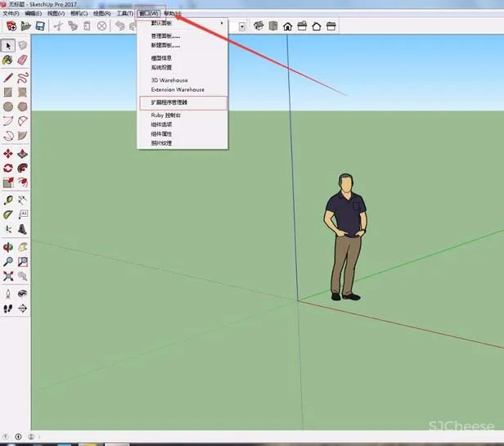Open the Tools menu in menu bar
The image size is (504, 446).
124,14
